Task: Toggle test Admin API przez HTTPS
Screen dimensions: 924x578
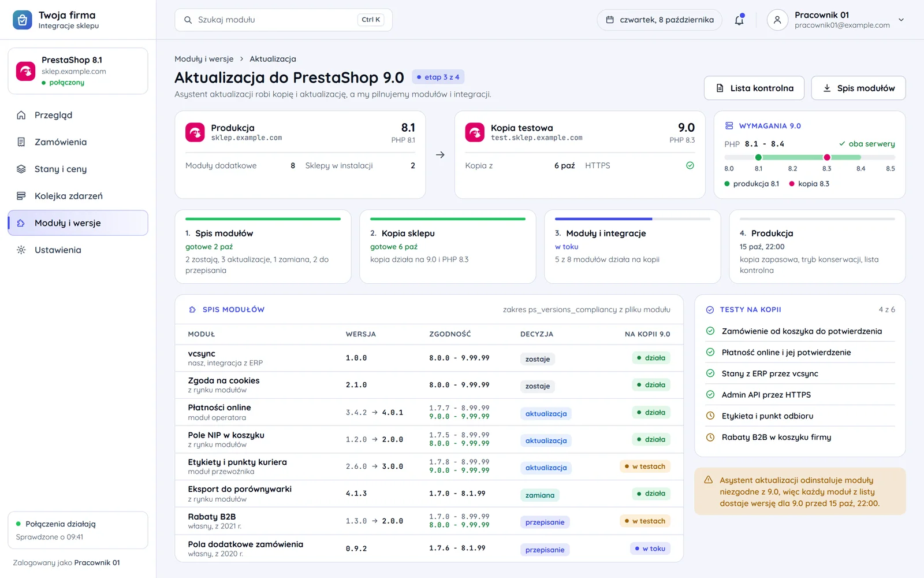Action: point(710,395)
